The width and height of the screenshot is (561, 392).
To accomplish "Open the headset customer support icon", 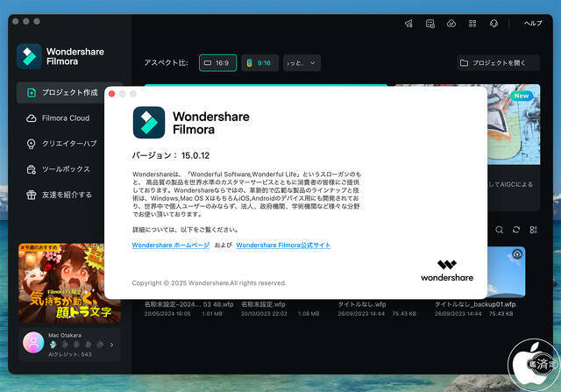I will [495, 23].
